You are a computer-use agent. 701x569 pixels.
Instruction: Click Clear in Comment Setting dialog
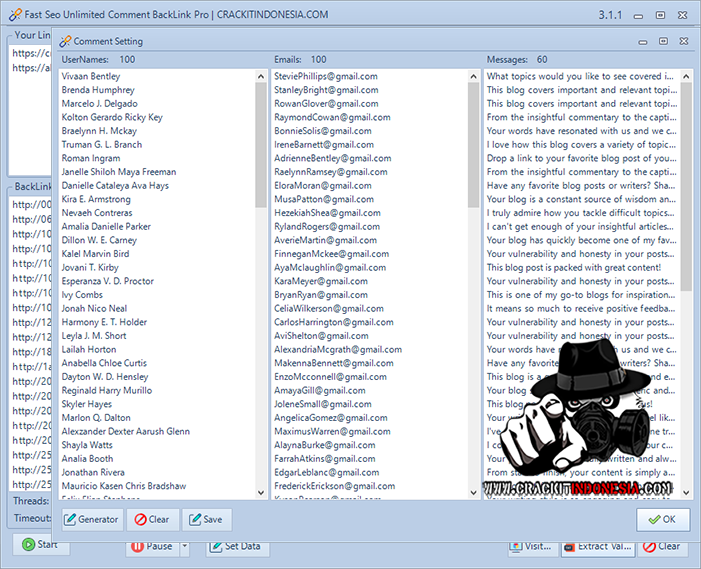[x=151, y=519]
